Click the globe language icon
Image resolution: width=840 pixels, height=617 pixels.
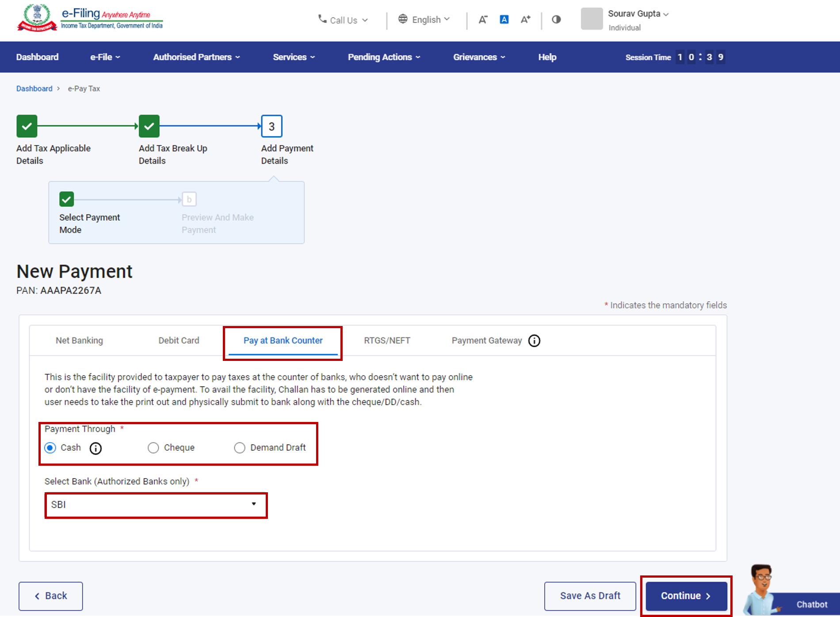point(403,19)
